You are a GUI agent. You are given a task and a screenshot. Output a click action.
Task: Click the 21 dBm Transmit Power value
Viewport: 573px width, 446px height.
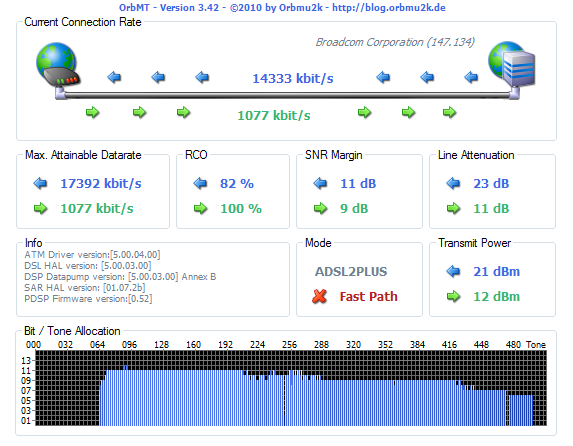click(x=497, y=272)
